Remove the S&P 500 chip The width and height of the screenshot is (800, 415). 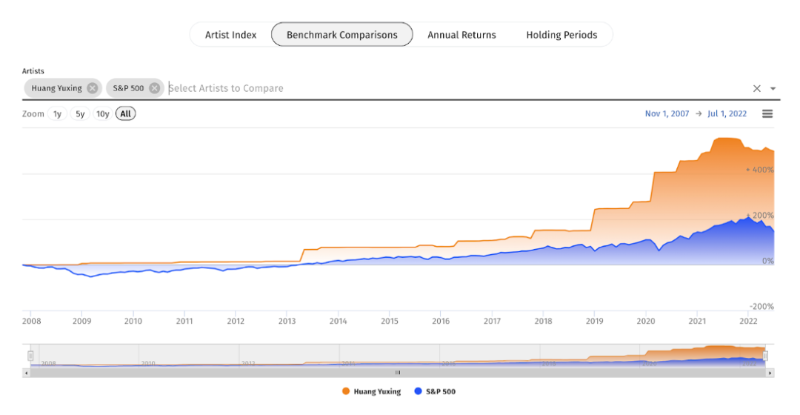[154, 88]
